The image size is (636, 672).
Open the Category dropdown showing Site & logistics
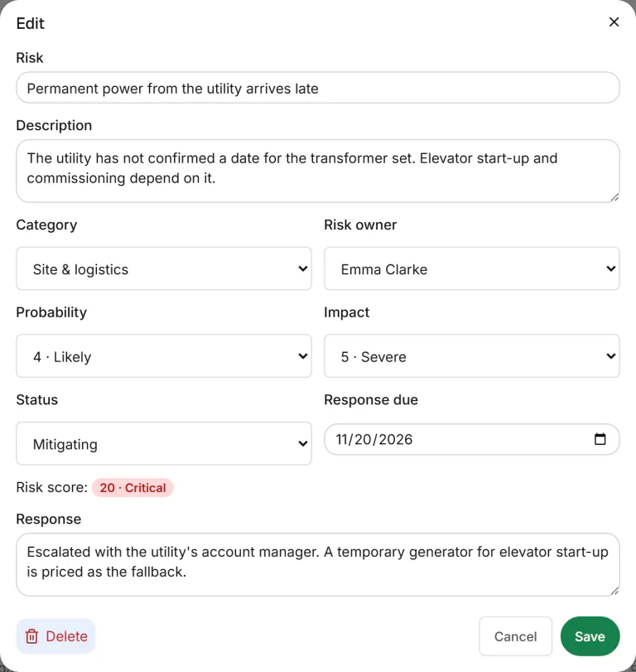164,268
